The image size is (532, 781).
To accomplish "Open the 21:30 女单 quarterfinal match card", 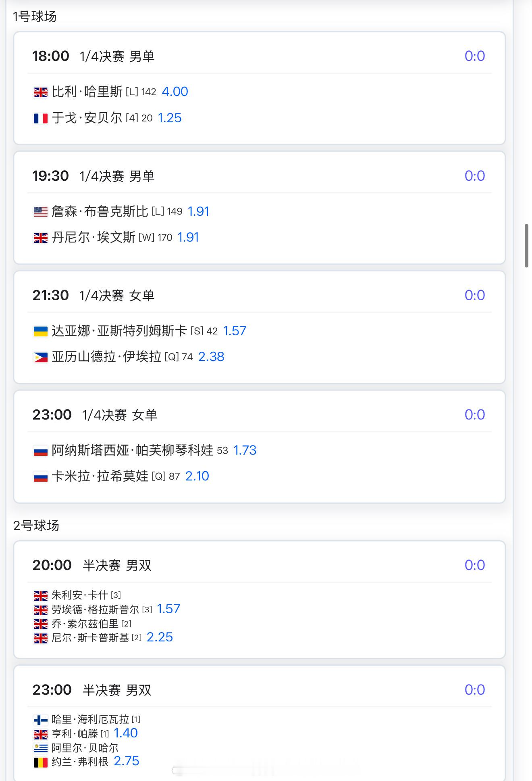I will 260,327.
